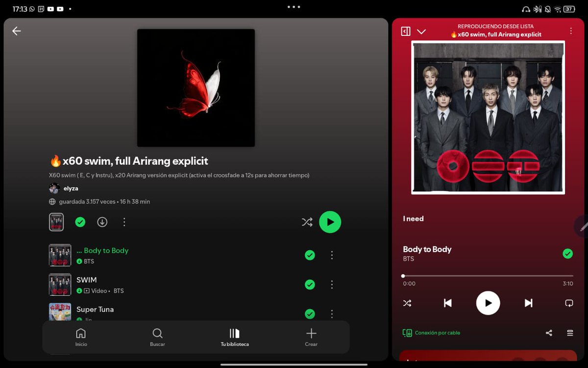Collapse the now playing view chevron

tap(421, 31)
